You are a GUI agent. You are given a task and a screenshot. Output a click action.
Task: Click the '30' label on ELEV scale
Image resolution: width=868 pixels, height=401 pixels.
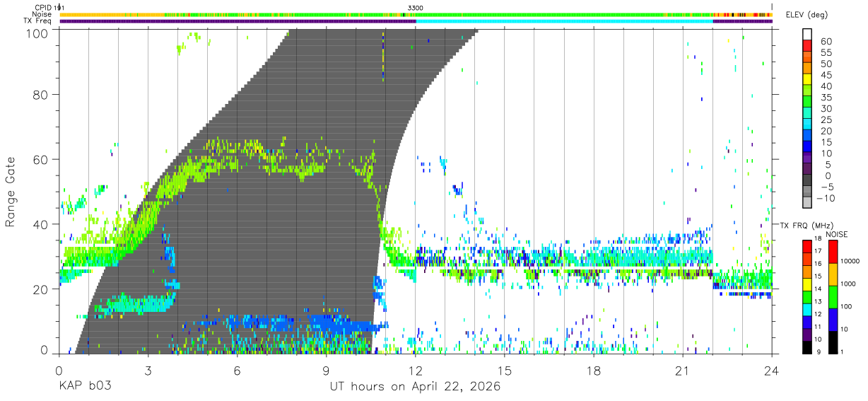pyautogui.click(x=825, y=109)
